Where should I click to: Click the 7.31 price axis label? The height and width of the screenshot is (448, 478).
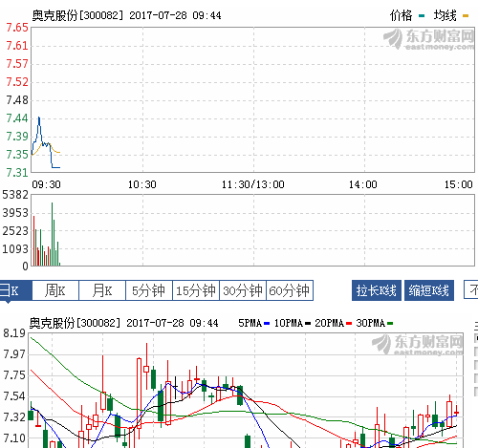[x=17, y=173]
